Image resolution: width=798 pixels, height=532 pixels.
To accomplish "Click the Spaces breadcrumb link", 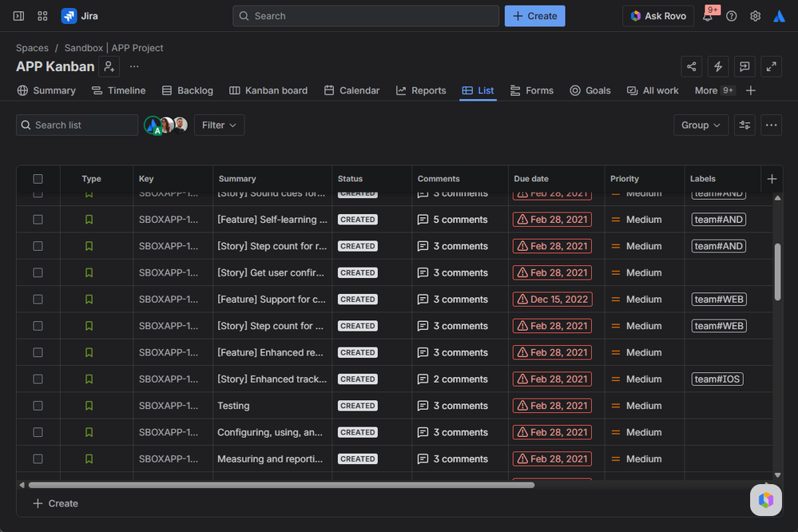I will click(32, 48).
